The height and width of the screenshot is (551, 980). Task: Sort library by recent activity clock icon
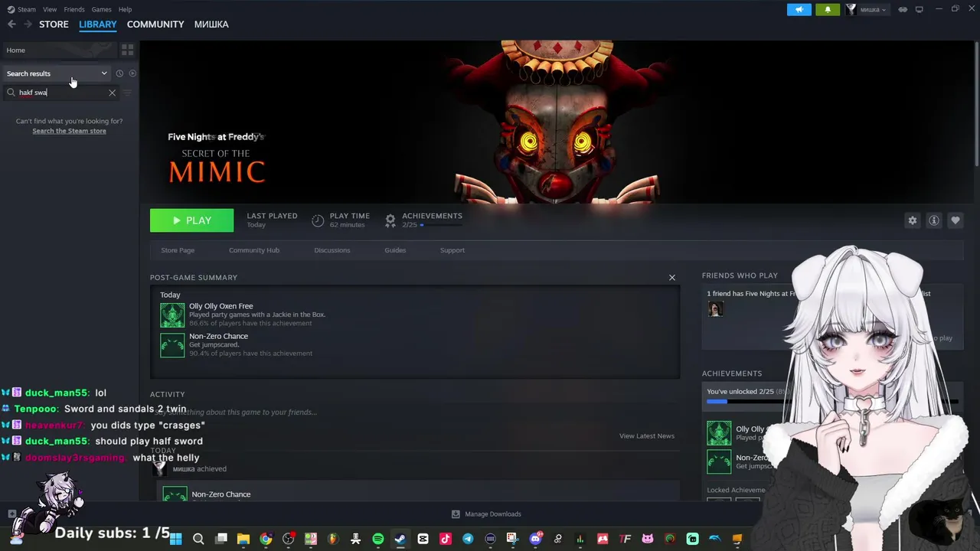[x=119, y=73]
